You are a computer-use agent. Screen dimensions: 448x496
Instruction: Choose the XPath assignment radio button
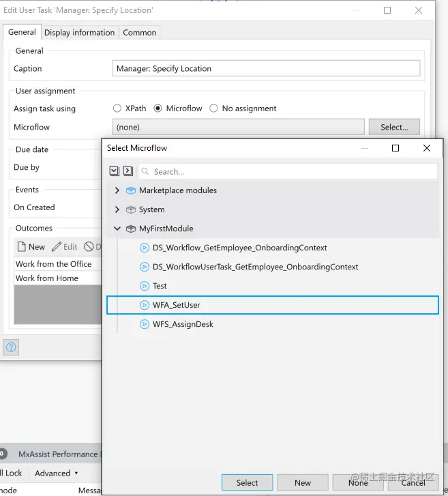point(117,108)
